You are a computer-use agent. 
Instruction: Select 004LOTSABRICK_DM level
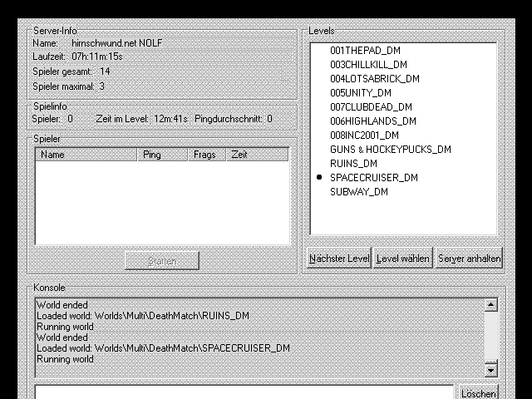click(x=375, y=79)
